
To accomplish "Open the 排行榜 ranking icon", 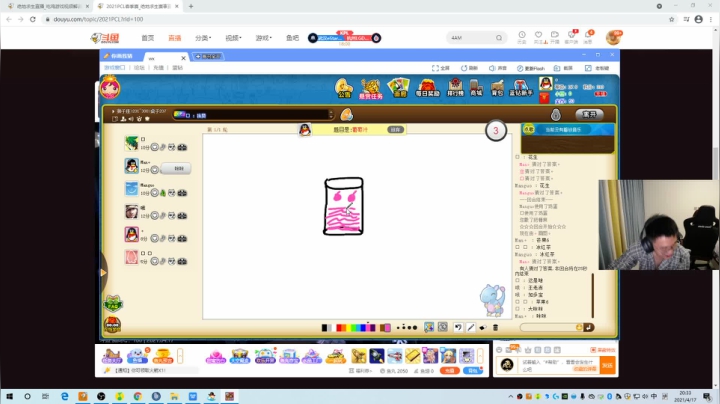I will 455,87.
